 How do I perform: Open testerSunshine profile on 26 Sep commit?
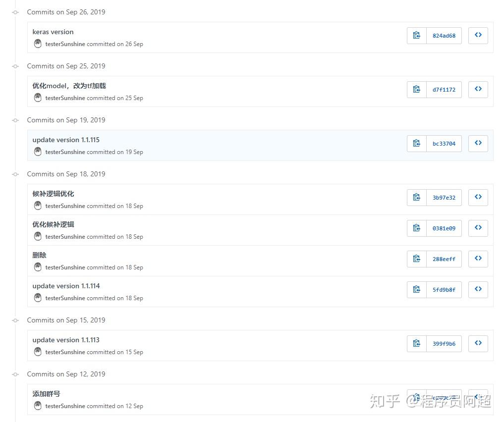(x=65, y=44)
